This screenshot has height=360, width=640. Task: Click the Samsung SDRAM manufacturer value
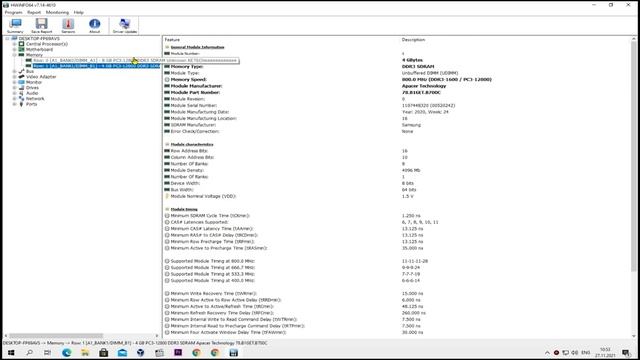pyautogui.click(x=411, y=125)
